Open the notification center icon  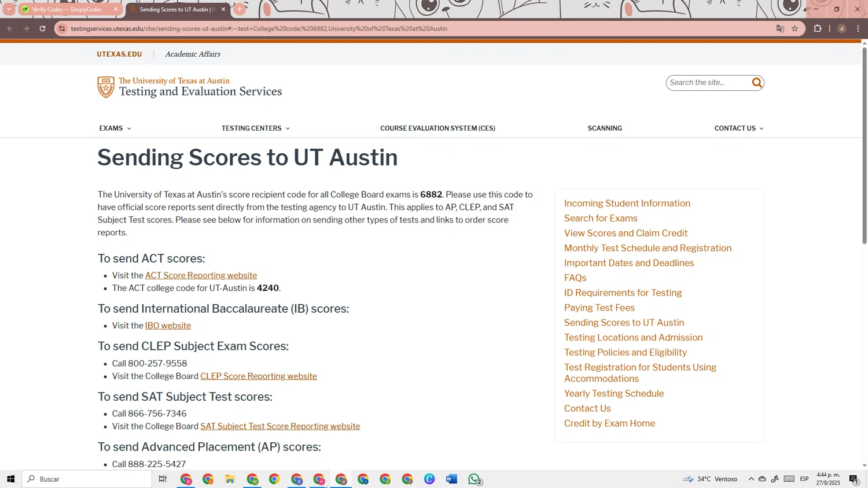click(854, 479)
